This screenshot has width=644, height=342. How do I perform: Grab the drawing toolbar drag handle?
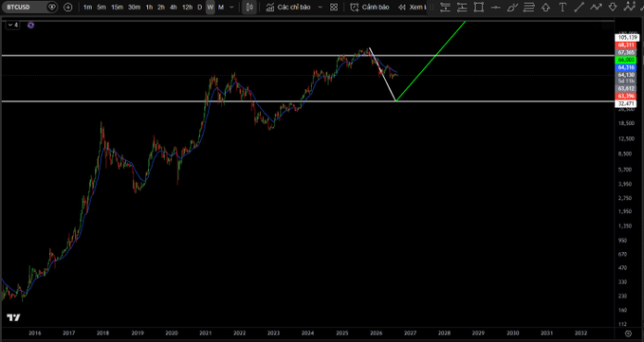tap(432, 7)
